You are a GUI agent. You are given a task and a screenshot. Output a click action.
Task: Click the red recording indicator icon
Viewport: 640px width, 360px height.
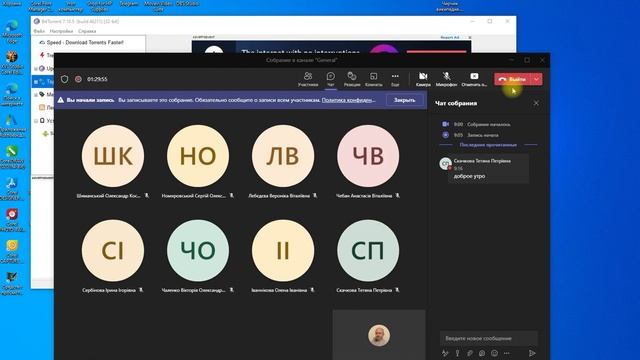pyautogui.click(x=78, y=79)
